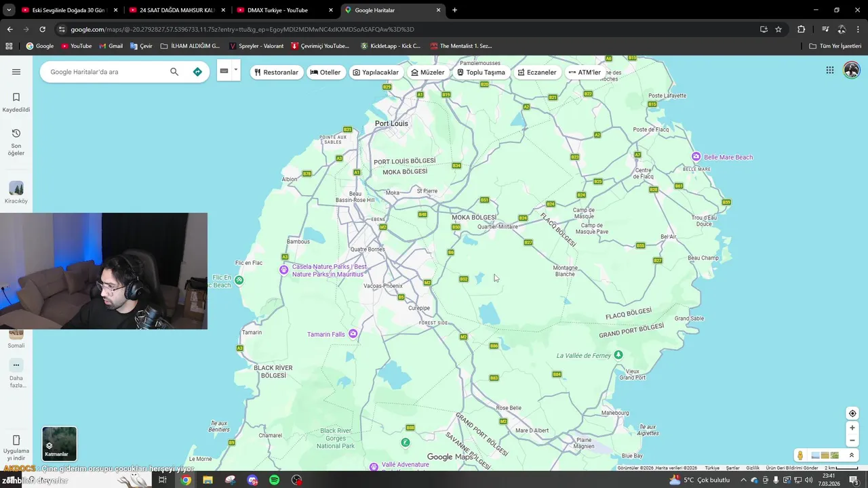Open the dropdown arrow beside the search box
Viewport: 868px width, 488px height.
pos(236,70)
